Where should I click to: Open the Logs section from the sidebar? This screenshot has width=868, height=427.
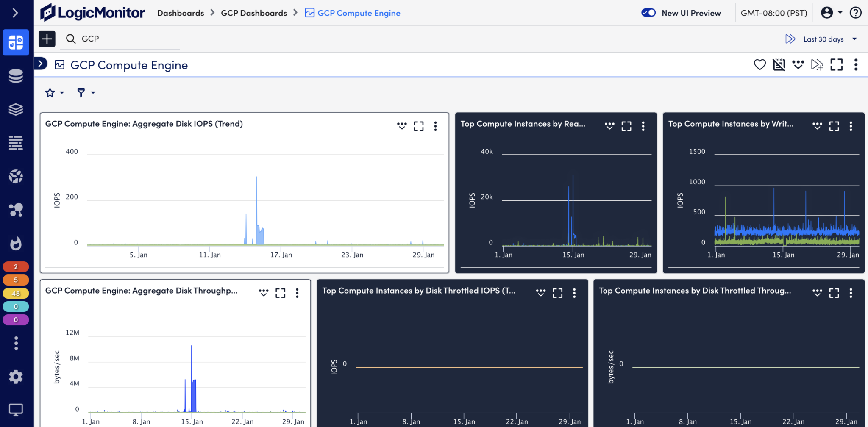pyautogui.click(x=16, y=143)
